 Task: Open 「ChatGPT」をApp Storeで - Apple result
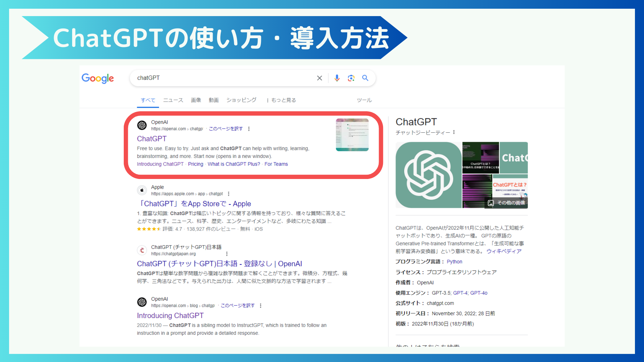click(x=195, y=204)
